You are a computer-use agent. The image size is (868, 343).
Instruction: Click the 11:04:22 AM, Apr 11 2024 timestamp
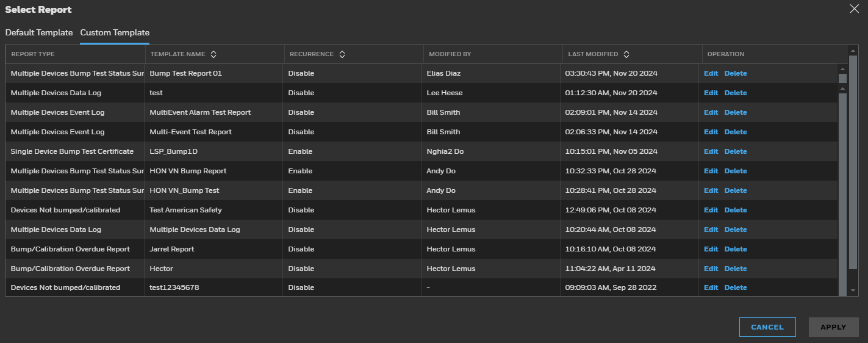(x=610, y=269)
